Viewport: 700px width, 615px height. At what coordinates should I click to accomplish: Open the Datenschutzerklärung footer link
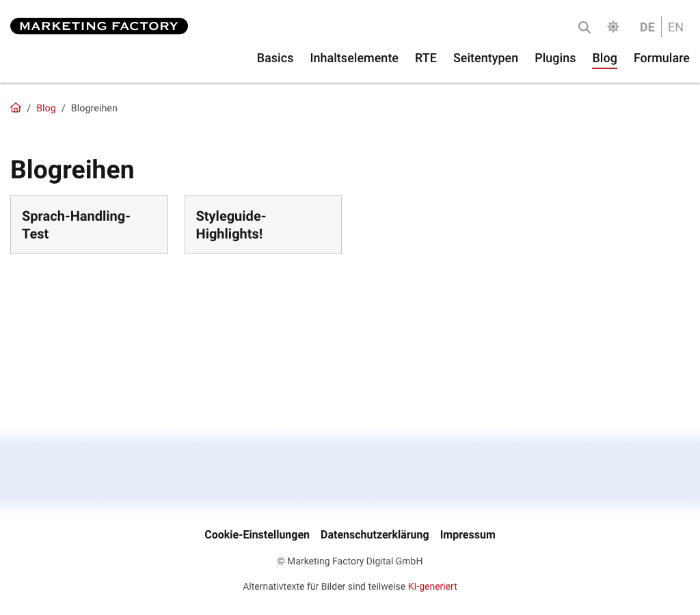(375, 534)
